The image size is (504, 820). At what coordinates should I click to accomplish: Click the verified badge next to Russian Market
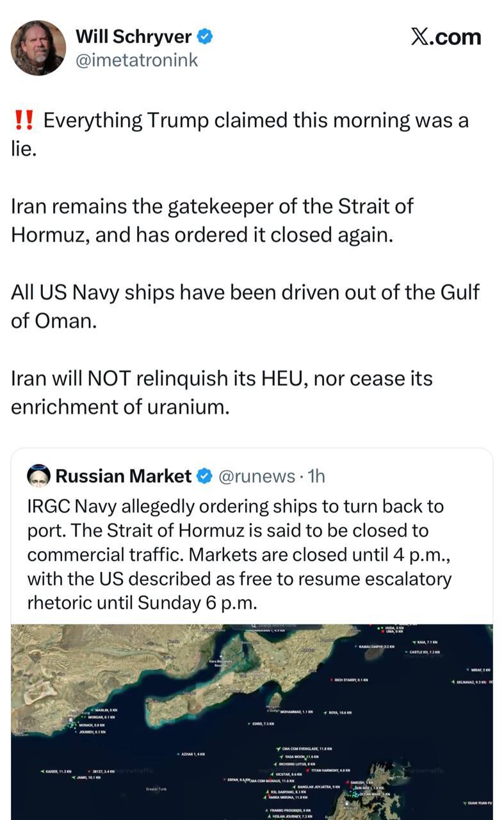pyautogui.click(x=205, y=476)
